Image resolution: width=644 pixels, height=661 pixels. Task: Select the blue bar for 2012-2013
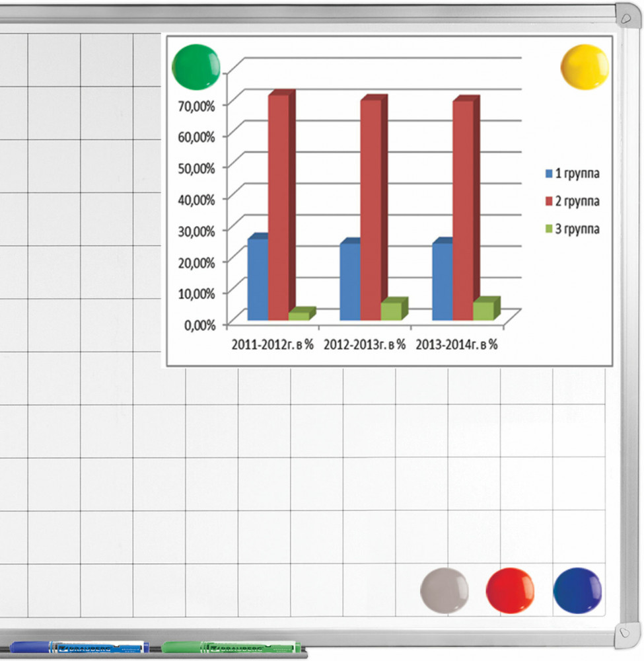click(x=350, y=282)
